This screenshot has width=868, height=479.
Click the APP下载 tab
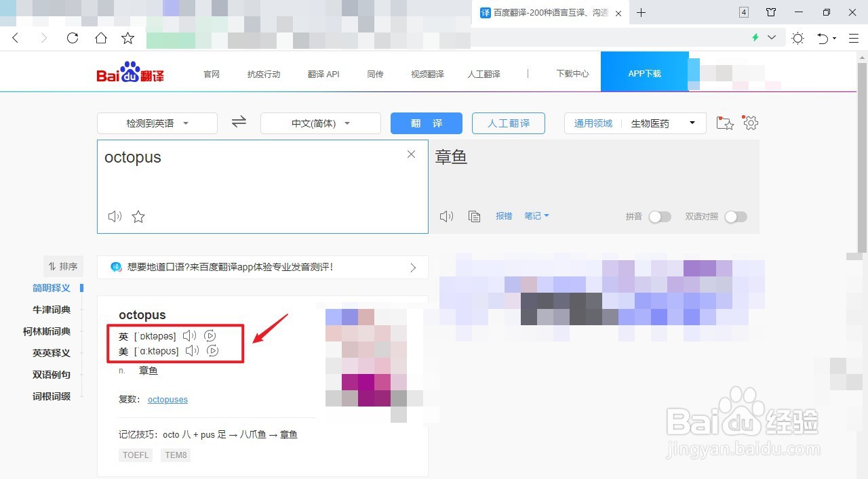[645, 72]
